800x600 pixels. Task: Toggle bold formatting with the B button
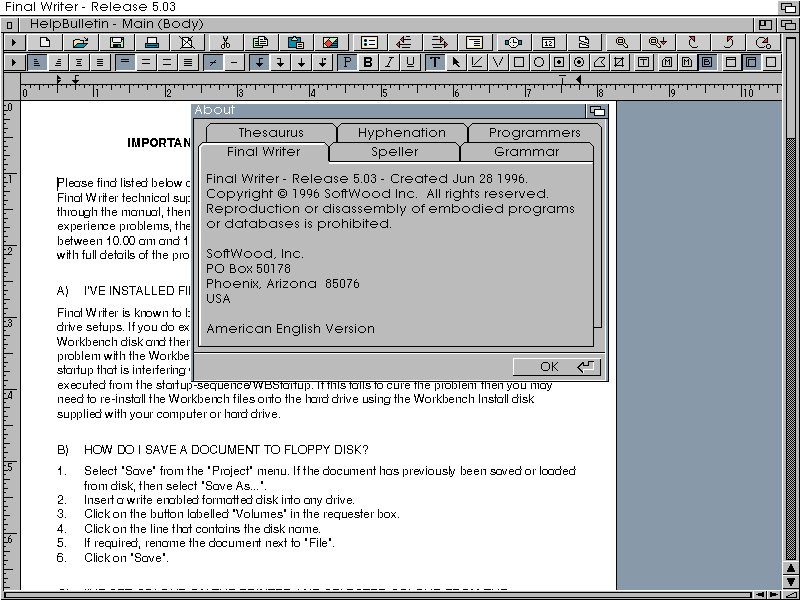(x=367, y=62)
